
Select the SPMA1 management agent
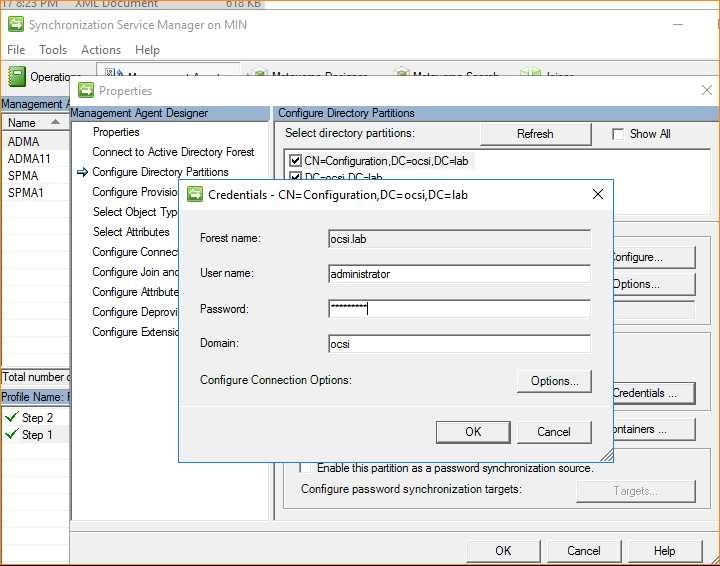point(35,192)
